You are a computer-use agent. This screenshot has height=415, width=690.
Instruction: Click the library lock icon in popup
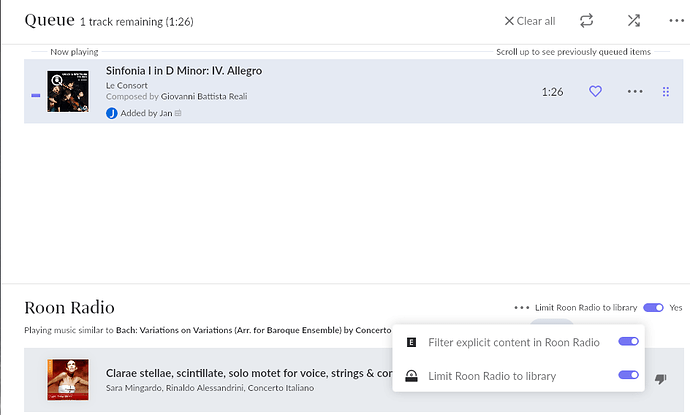tap(411, 376)
